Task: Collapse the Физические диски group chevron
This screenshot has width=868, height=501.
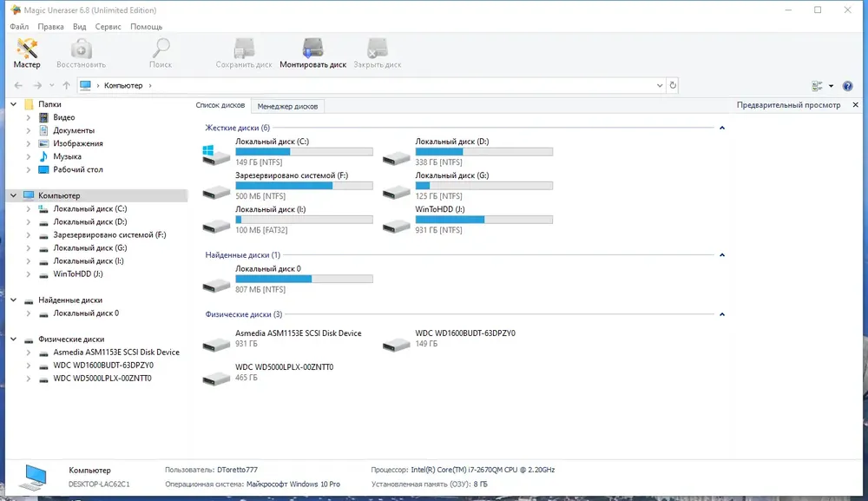Action: (722, 314)
